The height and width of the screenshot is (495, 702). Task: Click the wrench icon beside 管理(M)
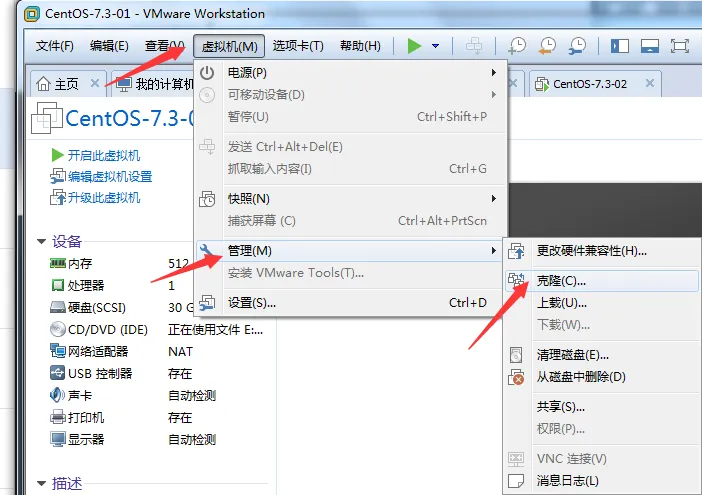coord(207,250)
